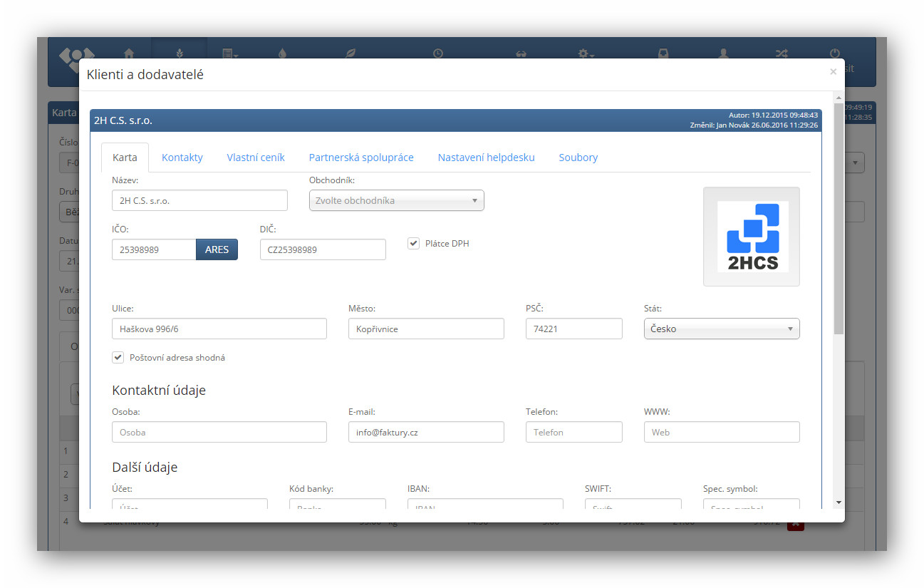The width and height of the screenshot is (924, 588).
Task: Click the shuffle arrows icon in the navbar
Action: click(x=781, y=53)
